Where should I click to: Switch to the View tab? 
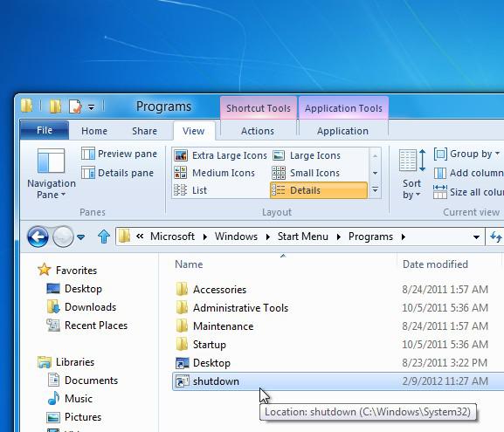194,131
